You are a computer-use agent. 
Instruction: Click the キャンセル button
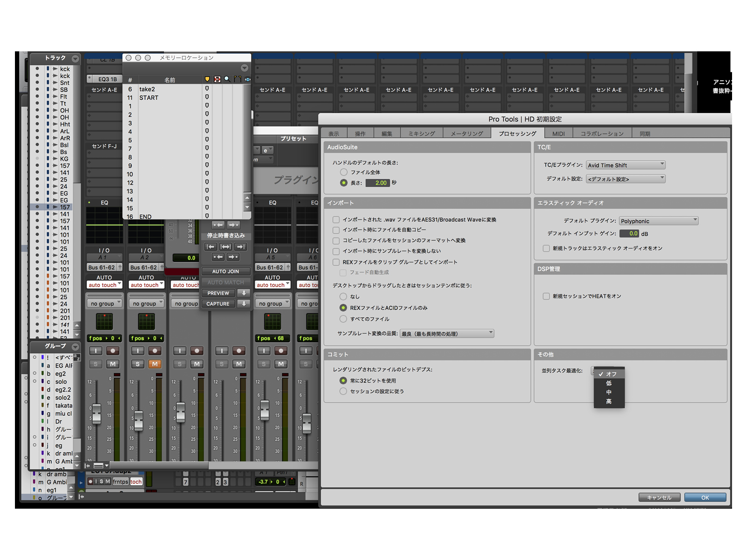tap(659, 497)
